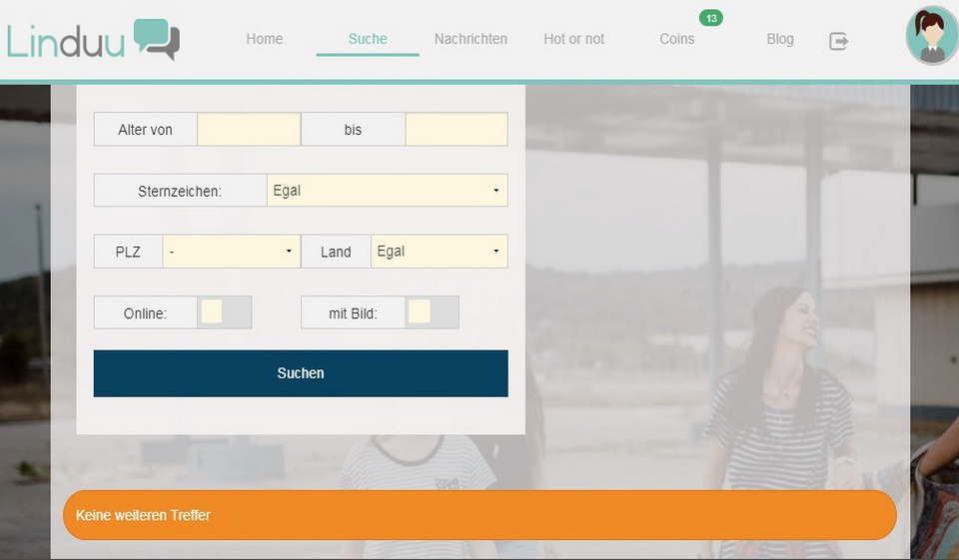The width and height of the screenshot is (959, 560).
Task: Click the green coins count badge
Action: point(710,18)
